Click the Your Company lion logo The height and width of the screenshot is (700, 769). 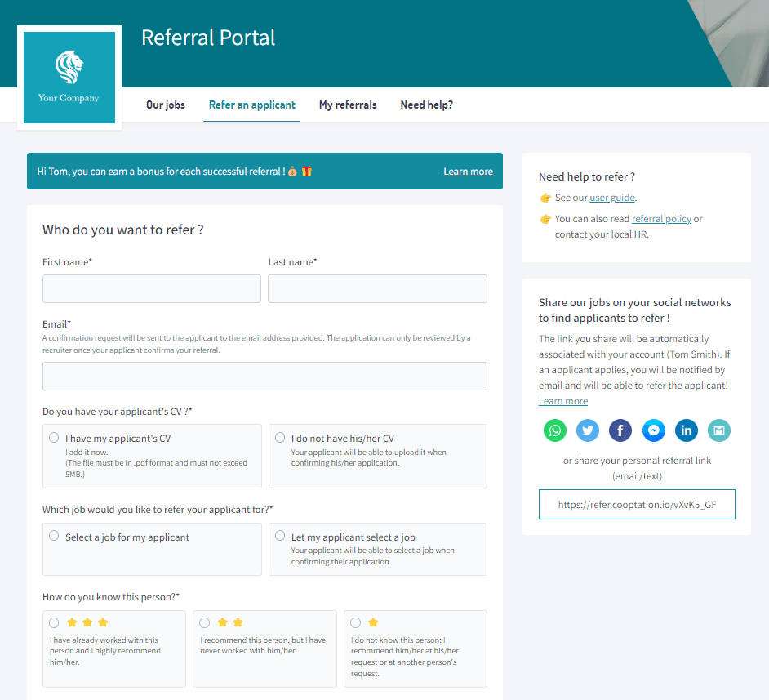[69, 78]
